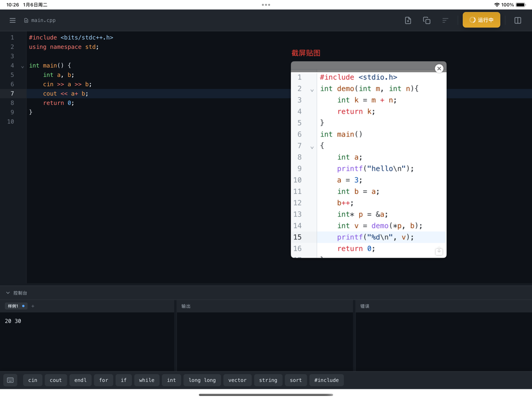Click the scroll-down arrow in the screenshot overlay
Image resolution: width=532 pixels, height=399 pixels.
(x=438, y=251)
